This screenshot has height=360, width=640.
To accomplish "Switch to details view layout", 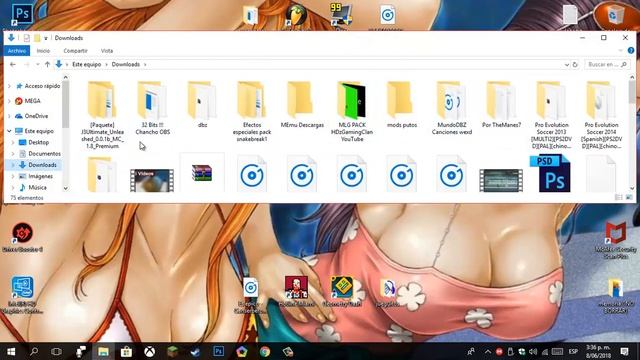I will click(618, 198).
